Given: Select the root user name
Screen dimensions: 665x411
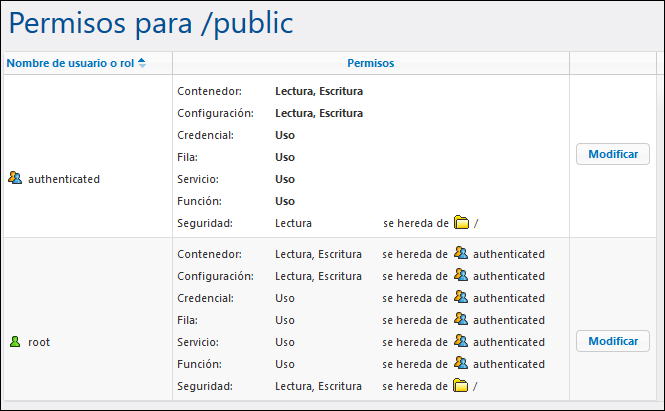Looking at the screenshot, I should (x=39, y=342).
